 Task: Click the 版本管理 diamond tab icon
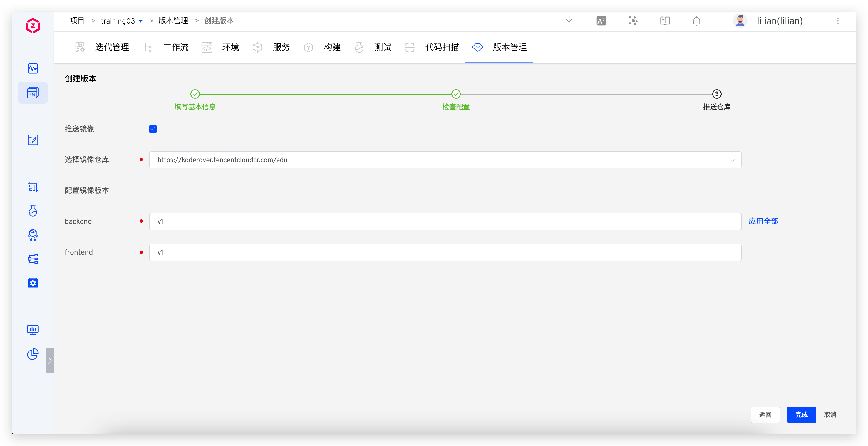[477, 47]
